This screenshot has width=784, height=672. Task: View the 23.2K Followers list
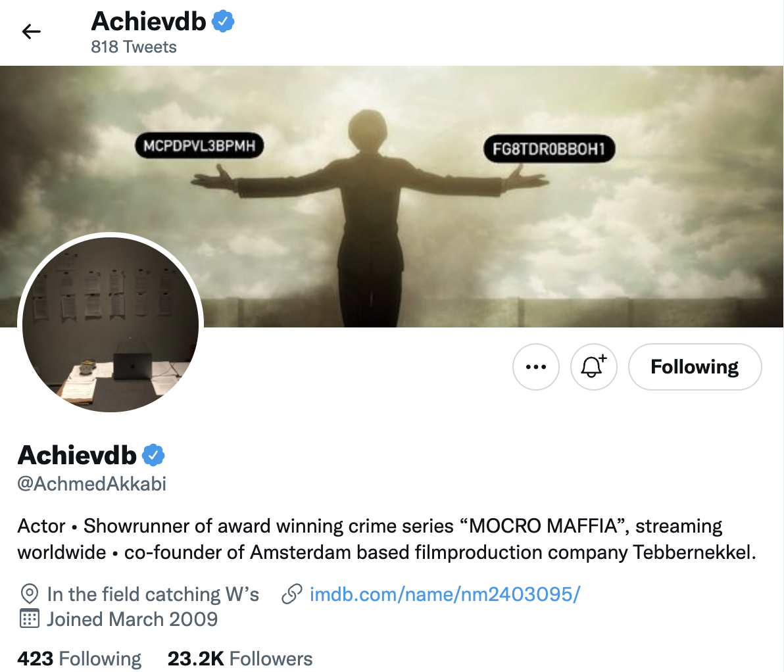tap(240, 658)
